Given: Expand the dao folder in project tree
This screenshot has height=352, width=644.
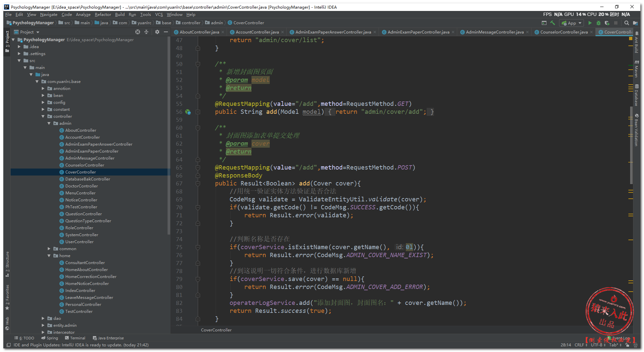Looking at the screenshot, I should point(43,318).
